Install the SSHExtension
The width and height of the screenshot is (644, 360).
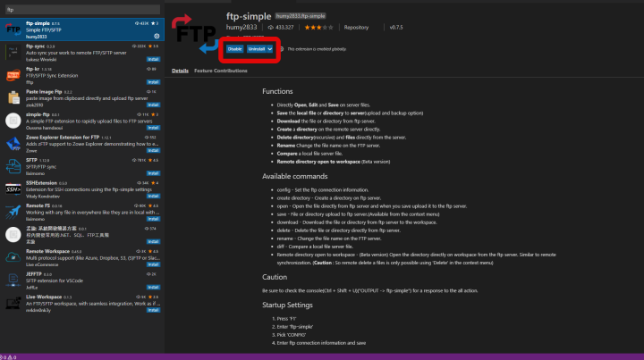(x=153, y=196)
